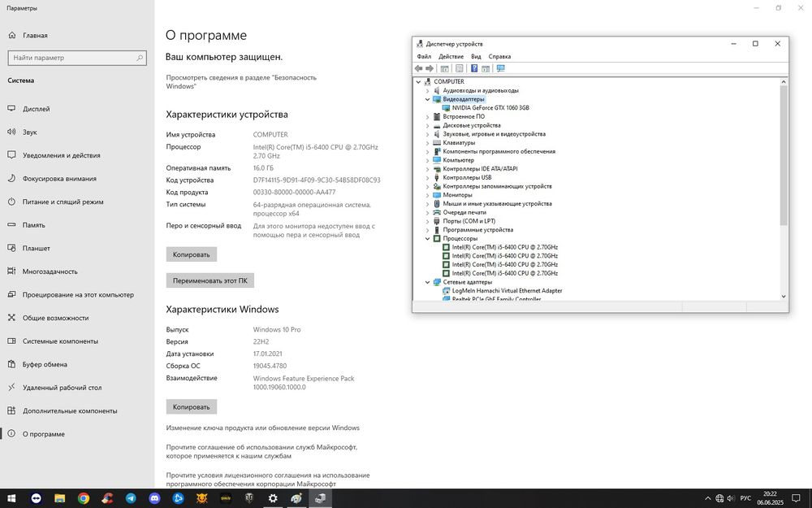The height and width of the screenshot is (508, 812).
Task: Click Копировать under device specifications
Action: tap(191, 254)
